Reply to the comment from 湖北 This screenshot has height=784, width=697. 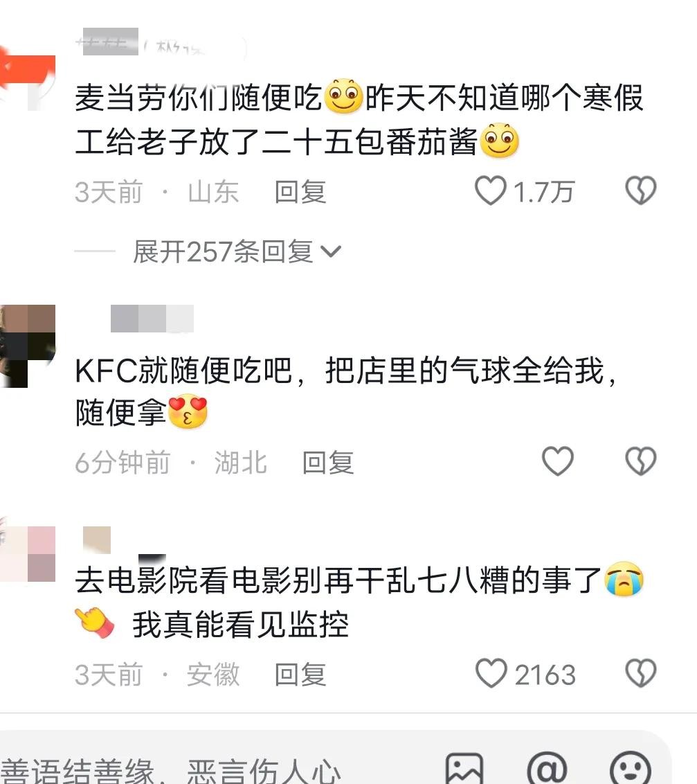328,463
